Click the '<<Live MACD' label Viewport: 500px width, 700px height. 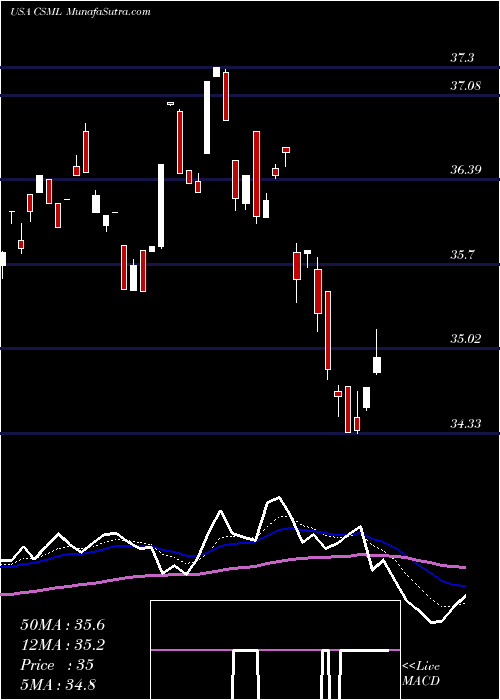pos(421,673)
